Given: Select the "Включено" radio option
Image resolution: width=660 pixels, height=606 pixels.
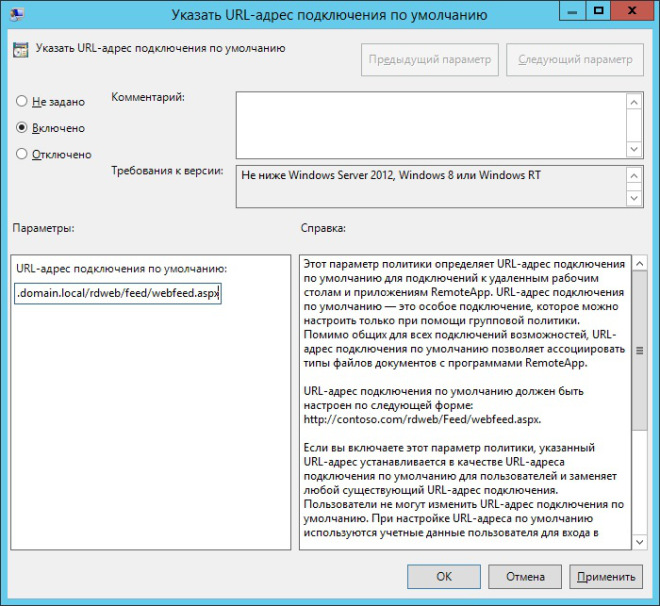Looking at the screenshot, I should (x=22, y=128).
